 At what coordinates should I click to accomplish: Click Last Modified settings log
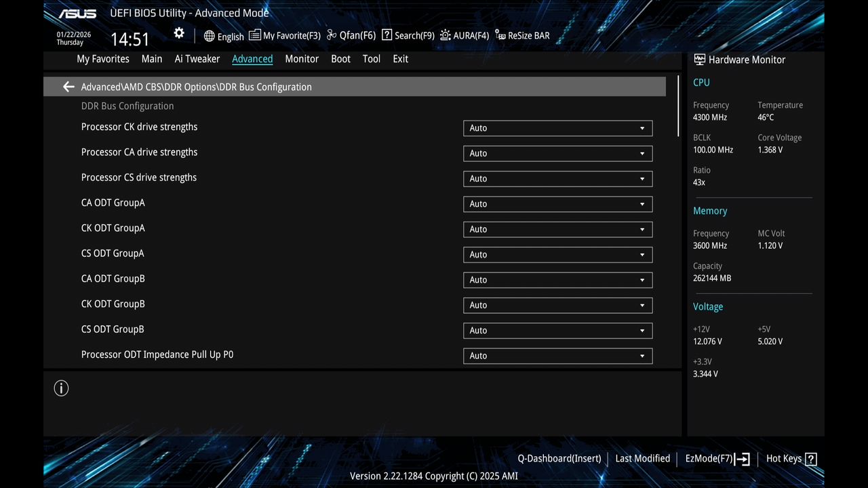point(642,458)
